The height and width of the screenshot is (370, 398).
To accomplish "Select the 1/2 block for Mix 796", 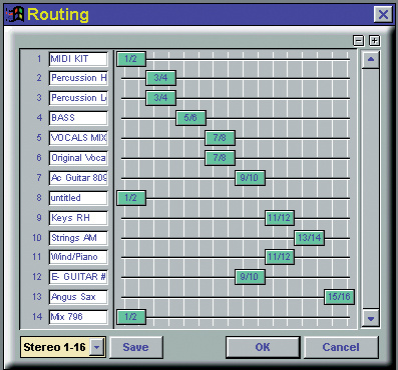I will [x=131, y=317].
